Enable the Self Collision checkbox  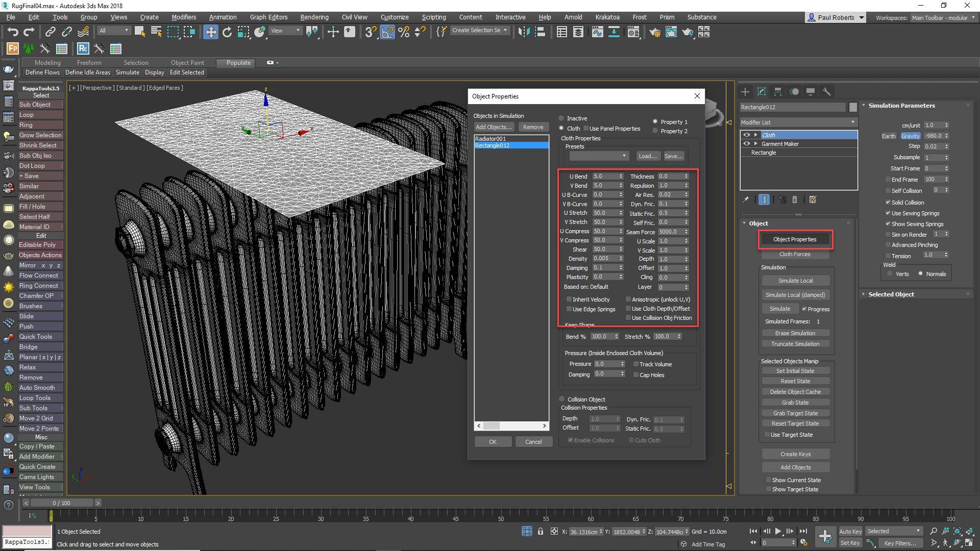[888, 191]
